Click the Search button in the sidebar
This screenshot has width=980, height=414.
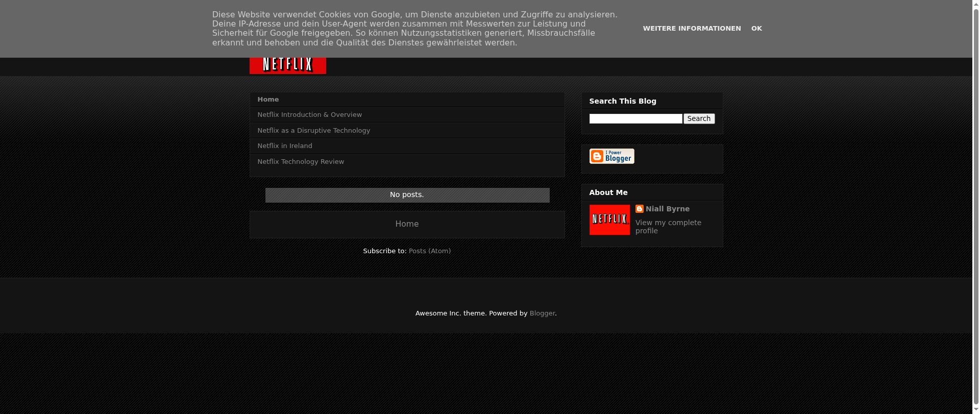point(699,119)
